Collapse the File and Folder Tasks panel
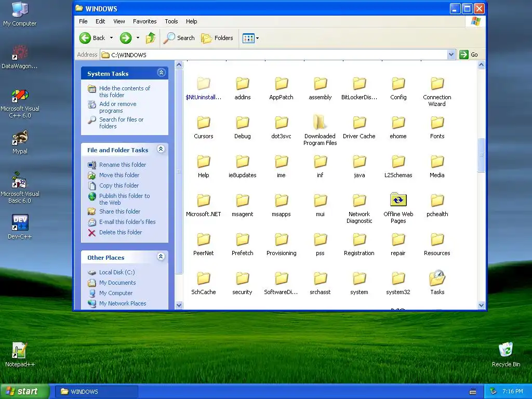Image resolution: width=532 pixels, height=399 pixels. (161, 149)
